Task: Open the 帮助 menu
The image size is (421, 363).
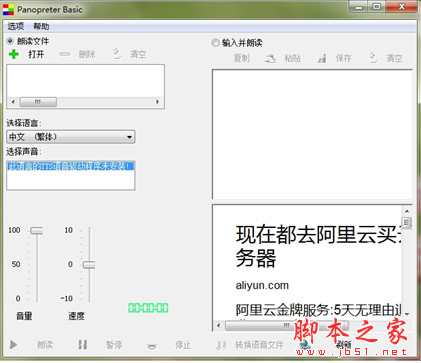Action: pos(41,26)
